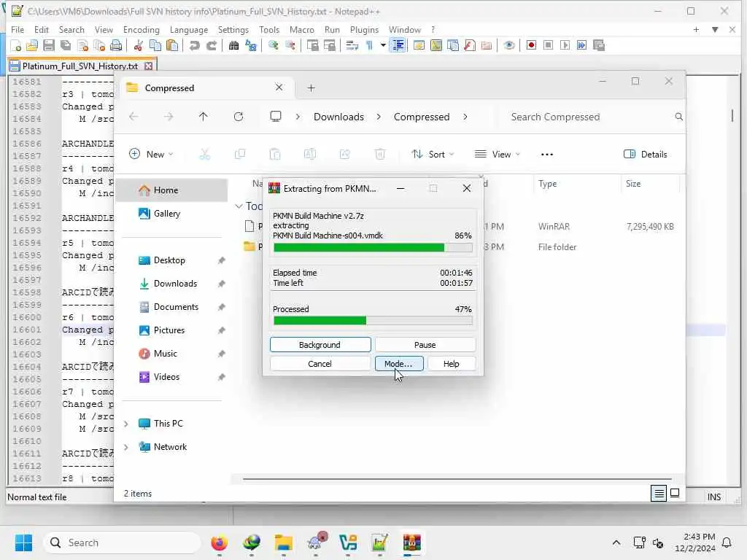Click the 86% file extraction progress bar
This screenshot has height=560, width=747.
[373, 248]
